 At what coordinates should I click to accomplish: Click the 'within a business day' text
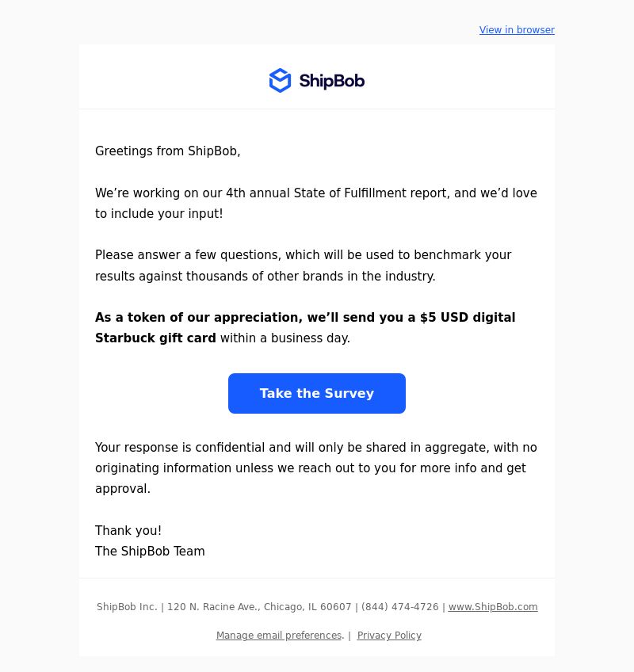(285, 338)
